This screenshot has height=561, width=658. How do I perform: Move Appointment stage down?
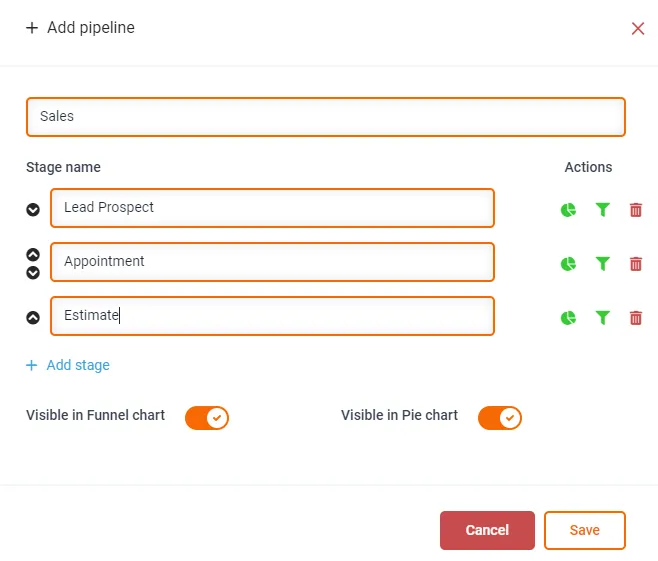coord(33,273)
